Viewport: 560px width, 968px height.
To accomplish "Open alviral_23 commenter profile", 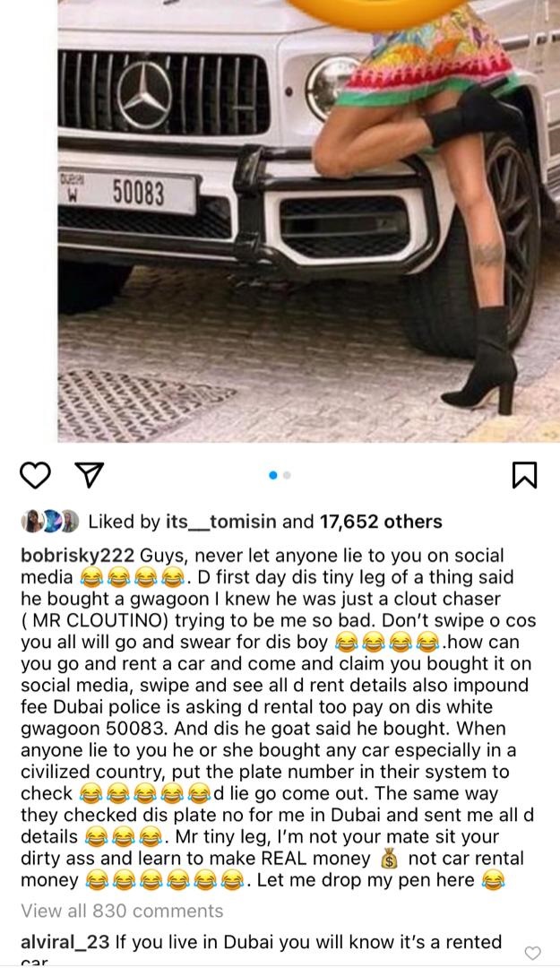I will pos(65,942).
